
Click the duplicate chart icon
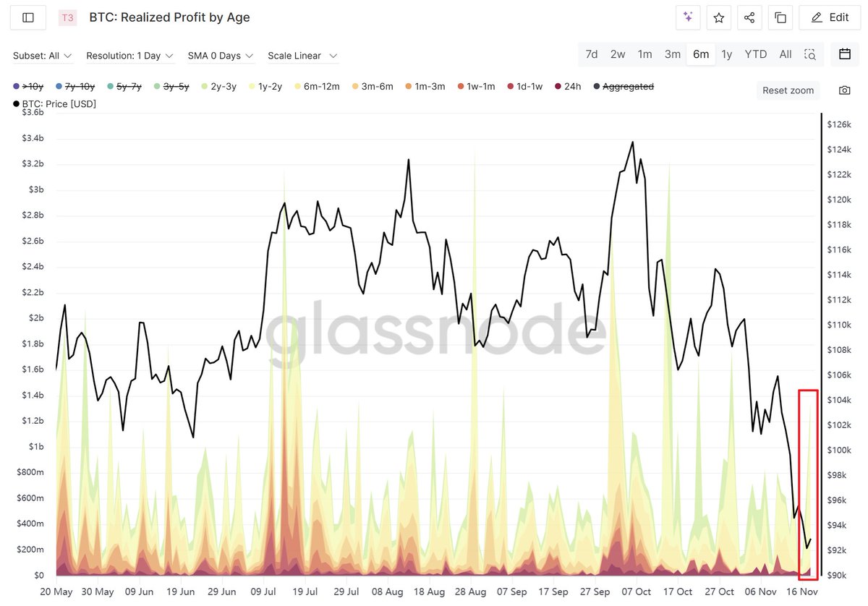coord(780,17)
